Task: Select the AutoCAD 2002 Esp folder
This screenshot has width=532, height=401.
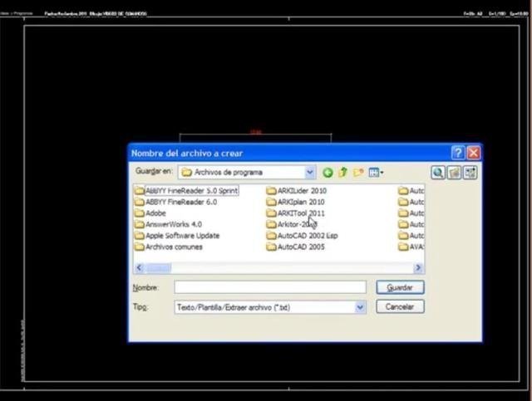Action: (302, 236)
